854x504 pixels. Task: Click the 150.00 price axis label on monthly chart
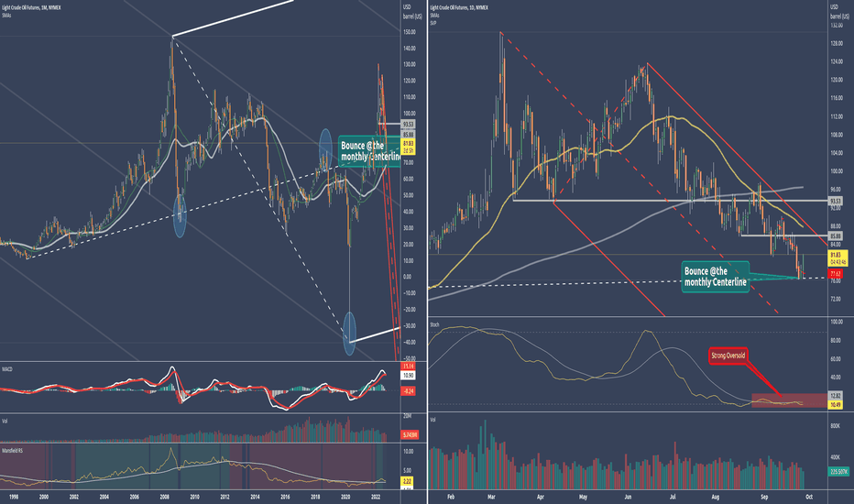(409, 32)
